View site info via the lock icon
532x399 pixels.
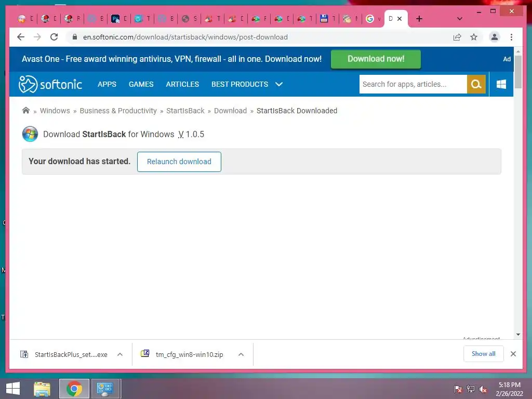(75, 37)
